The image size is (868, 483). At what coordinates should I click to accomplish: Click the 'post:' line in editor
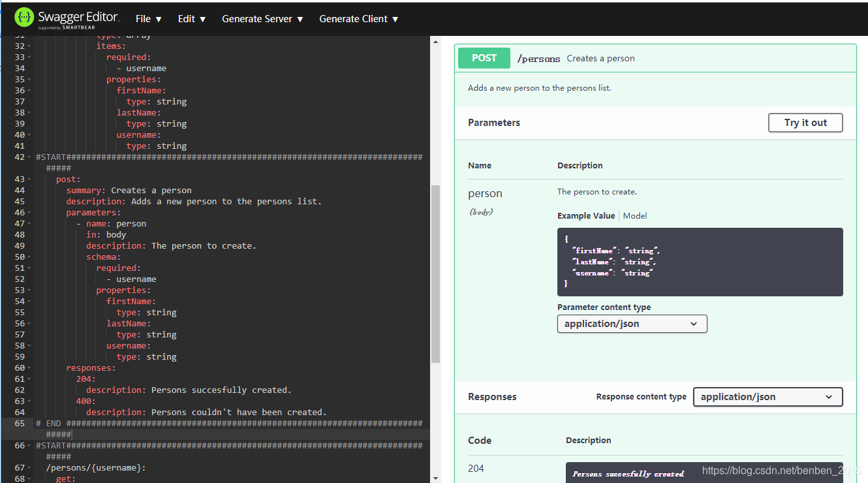[69, 179]
